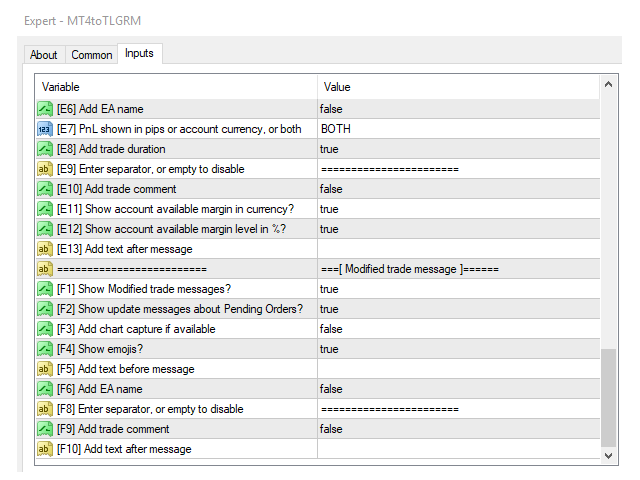
Task: Switch to the About tab
Action: [x=44, y=55]
